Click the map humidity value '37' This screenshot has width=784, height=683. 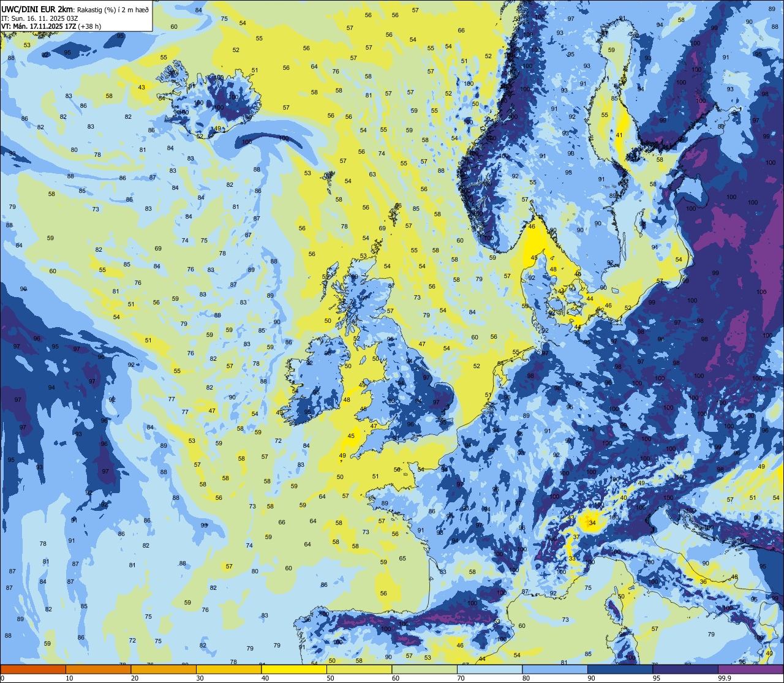pyautogui.click(x=576, y=537)
